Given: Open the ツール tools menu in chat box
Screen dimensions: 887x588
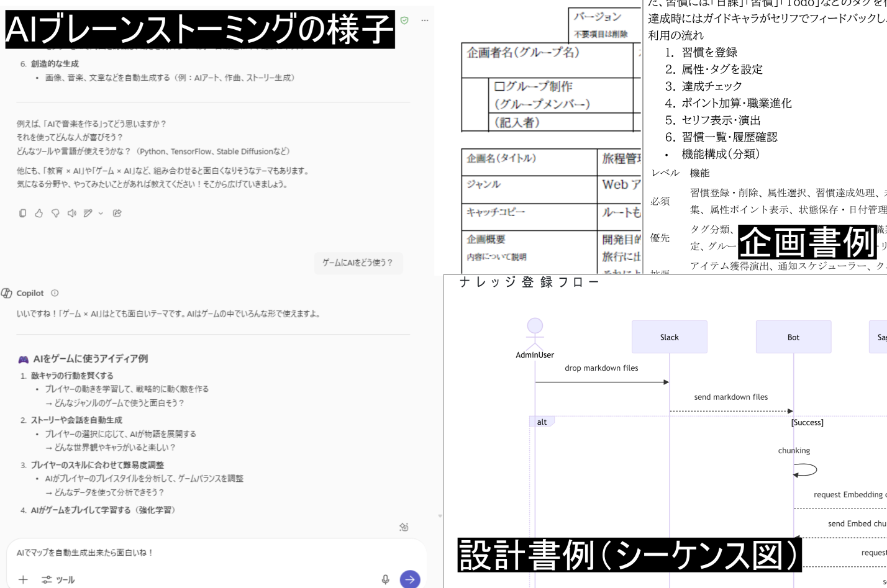Looking at the screenshot, I should pyautogui.click(x=58, y=579).
